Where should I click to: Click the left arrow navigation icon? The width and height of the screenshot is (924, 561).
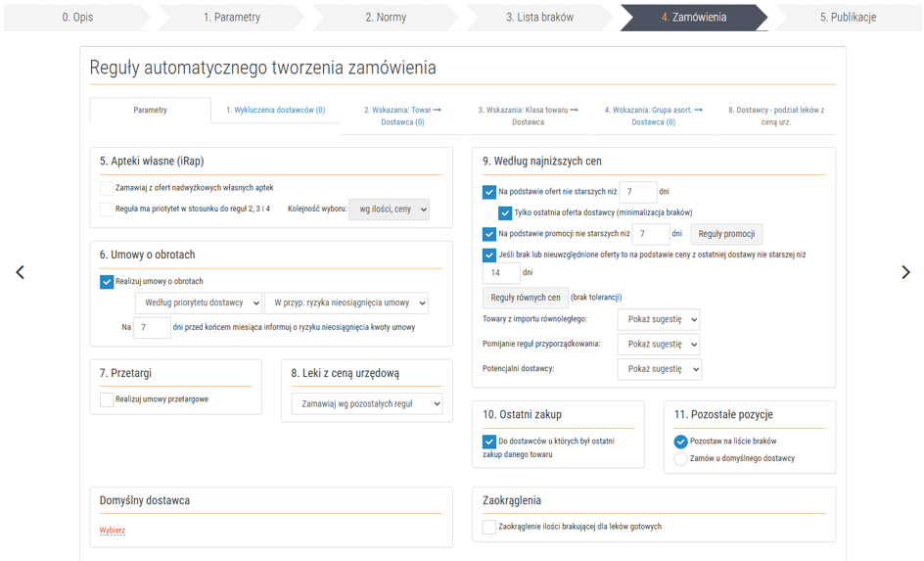point(20,272)
